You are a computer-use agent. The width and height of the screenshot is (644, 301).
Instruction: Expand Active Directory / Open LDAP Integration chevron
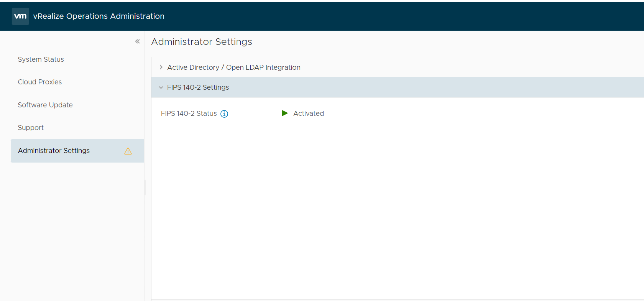coord(161,67)
